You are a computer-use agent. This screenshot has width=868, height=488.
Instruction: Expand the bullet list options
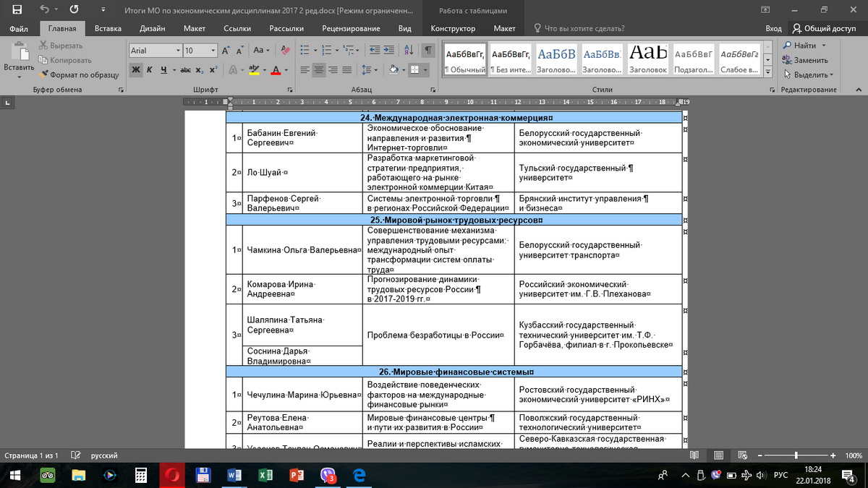coord(314,51)
